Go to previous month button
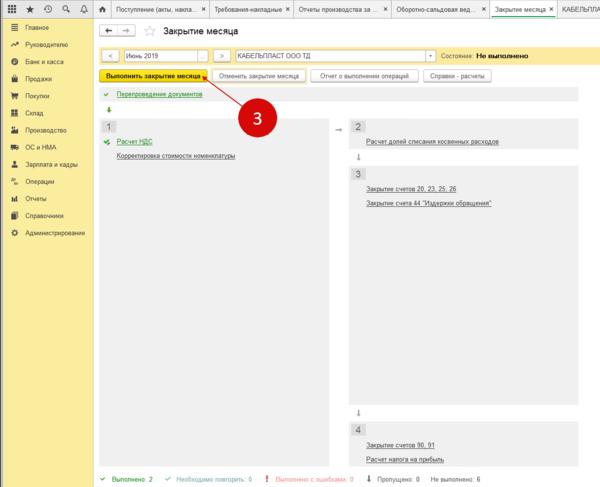600x487 pixels. [110, 56]
